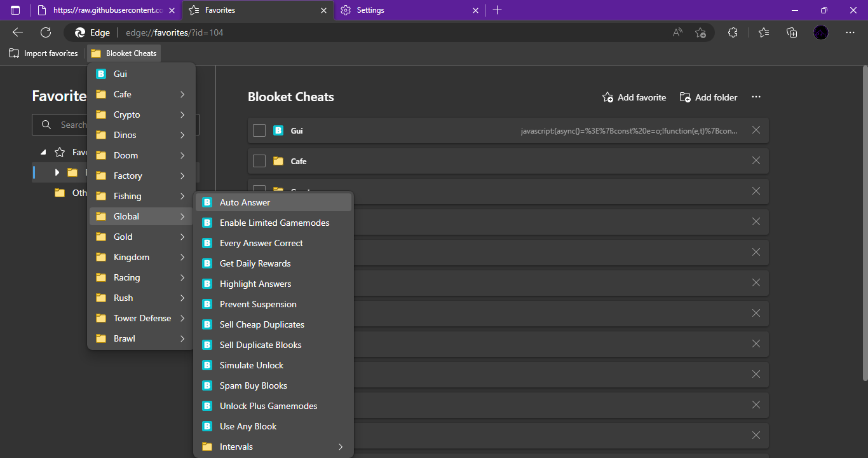Open the Rush folder icon
This screenshot has width=868, height=458.
click(x=101, y=298)
